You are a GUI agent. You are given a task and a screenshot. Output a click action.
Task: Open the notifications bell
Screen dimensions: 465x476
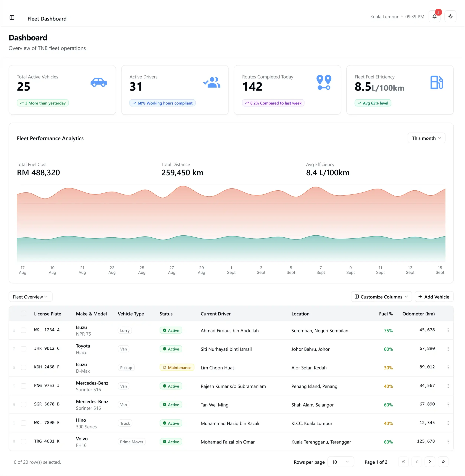pyautogui.click(x=435, y=16)
